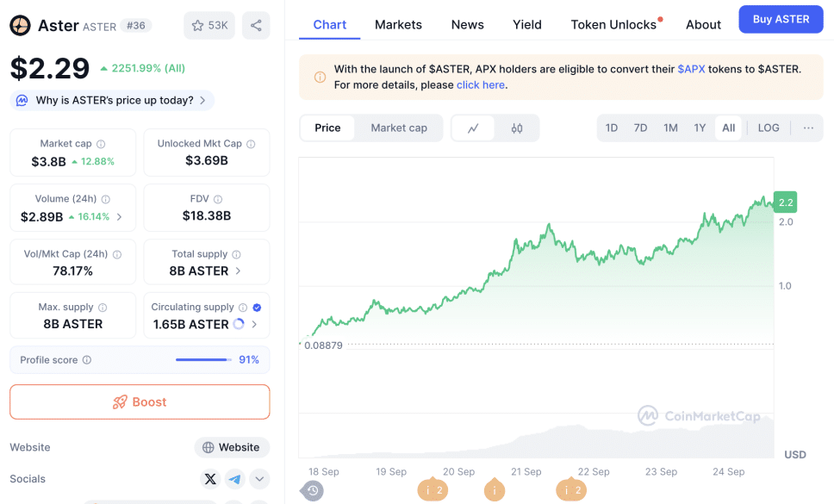Open the X (Twitter) social icon
The height and width of the screenshot is (504, 834).
click(x=209, y=479)
